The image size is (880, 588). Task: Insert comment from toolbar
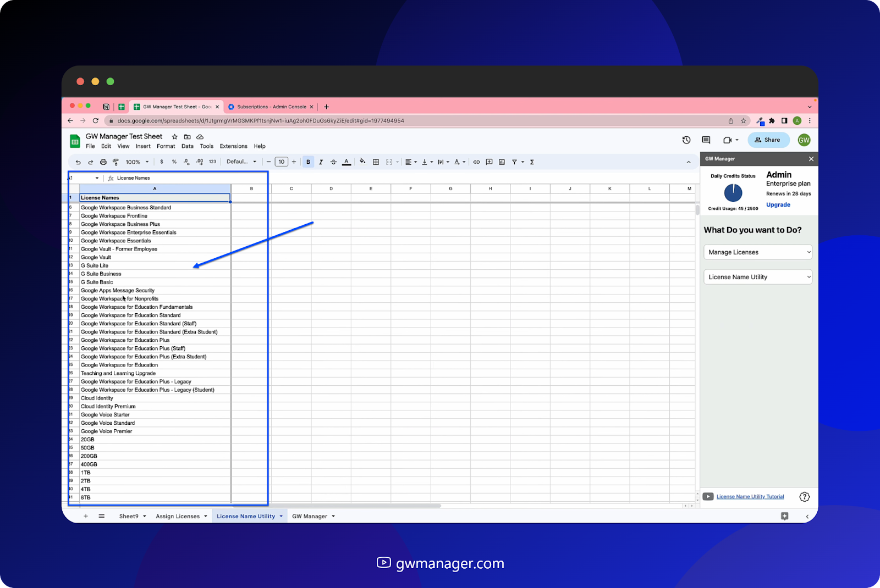coord(489,162)
